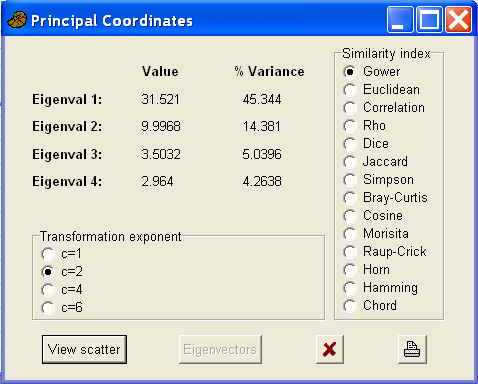Click the Eigenval 2: label
The image size is (478, 384).
(67, 126)
